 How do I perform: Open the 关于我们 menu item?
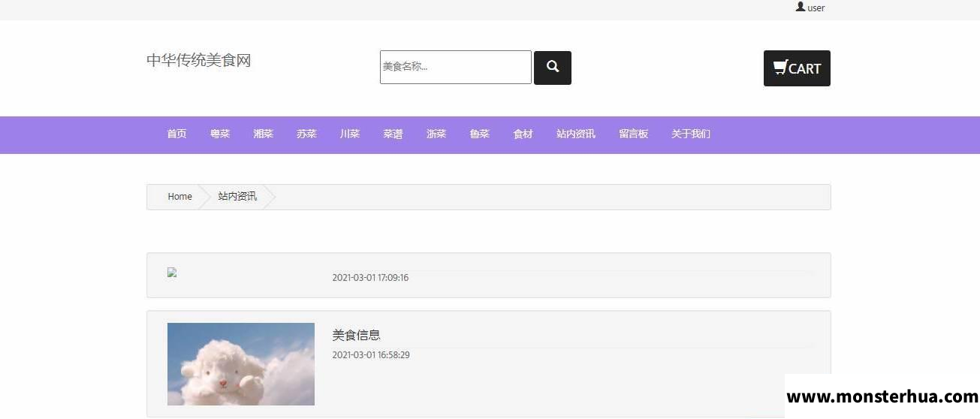pyautogui.click(x=691, y=134)
